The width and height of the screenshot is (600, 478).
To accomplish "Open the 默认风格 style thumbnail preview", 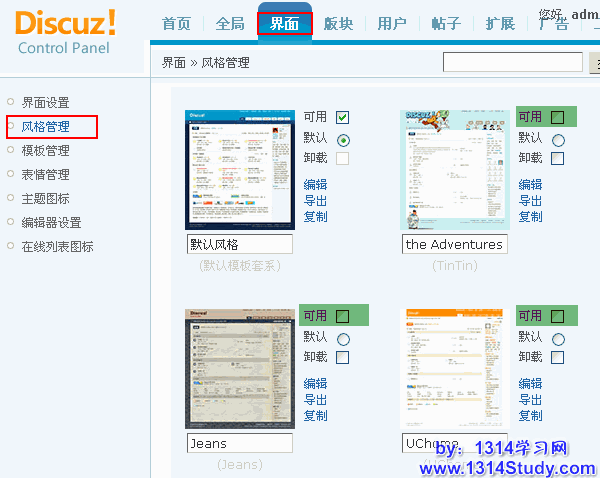I will [x=239, y=170].
